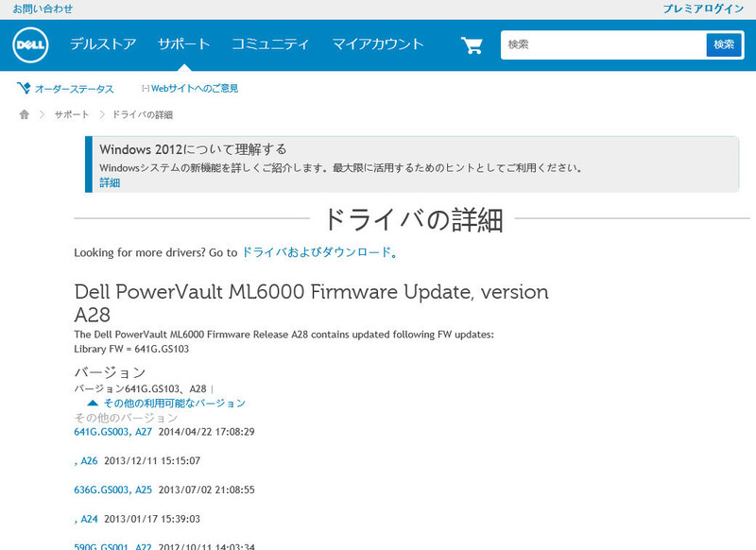The width and height of the screenshot is (756, 550).
Task: Open コミュニティ menu item
Action: coord(270,44)
